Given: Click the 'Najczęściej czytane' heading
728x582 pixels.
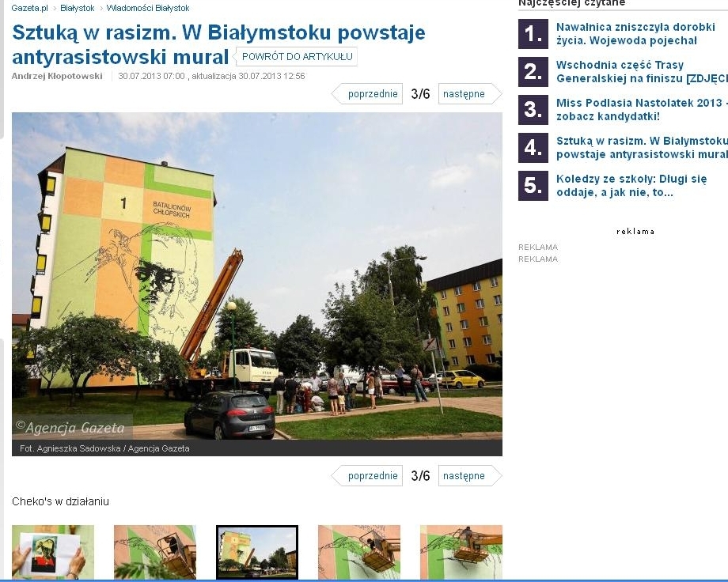Looking at the screenshot, I should tap(571, 3).
